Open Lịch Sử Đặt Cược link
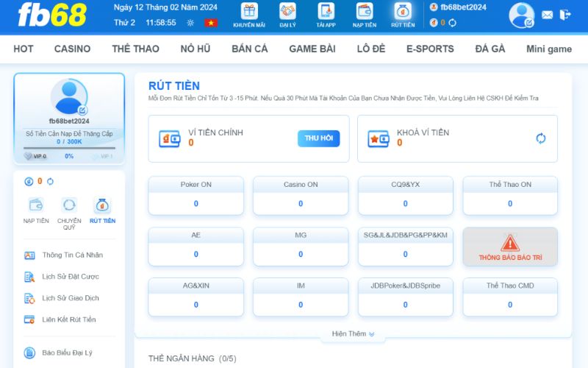 pos(70,277)
